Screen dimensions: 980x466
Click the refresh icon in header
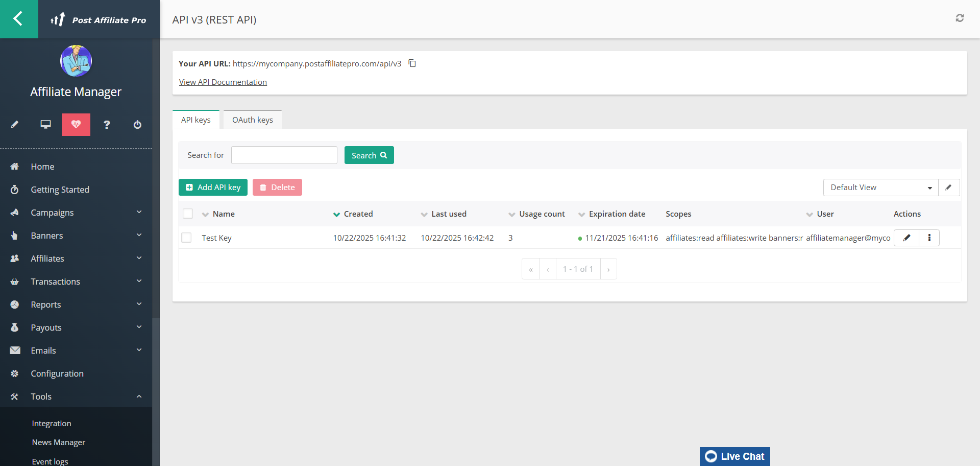[x=960, y=18]
